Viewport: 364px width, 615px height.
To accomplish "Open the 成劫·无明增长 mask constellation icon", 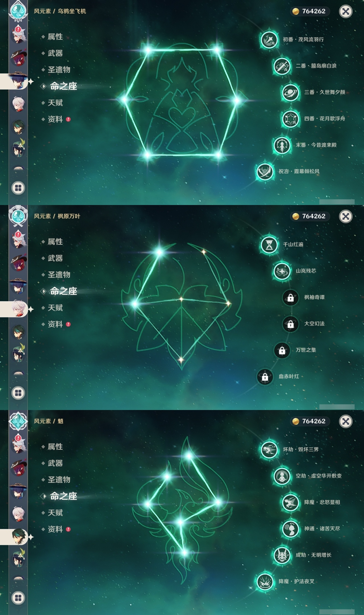I will pyautogui.click(x=282, y=555).
